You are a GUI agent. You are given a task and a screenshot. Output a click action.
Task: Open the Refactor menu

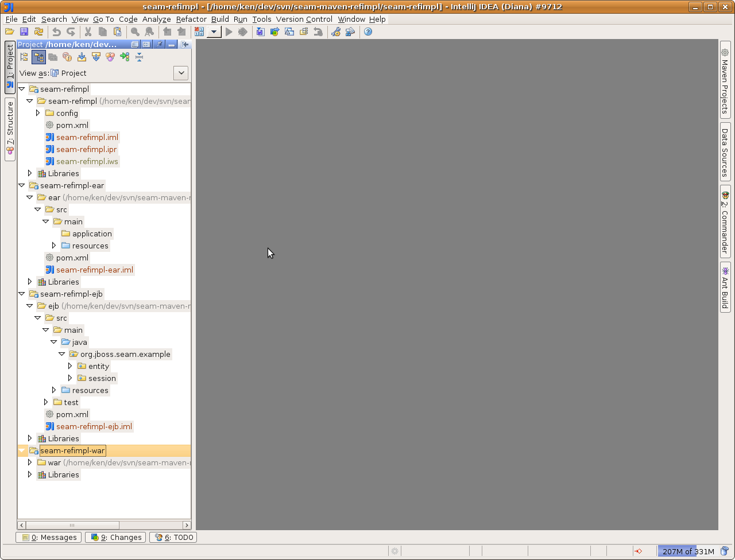pyautogui.click(x=191, y=19)
